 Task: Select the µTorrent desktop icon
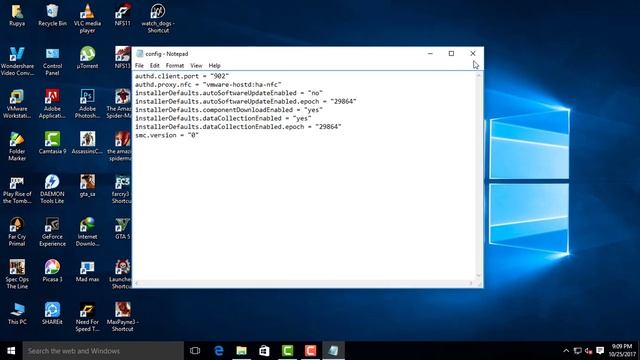pyautogui.click(x=87, y=58)
